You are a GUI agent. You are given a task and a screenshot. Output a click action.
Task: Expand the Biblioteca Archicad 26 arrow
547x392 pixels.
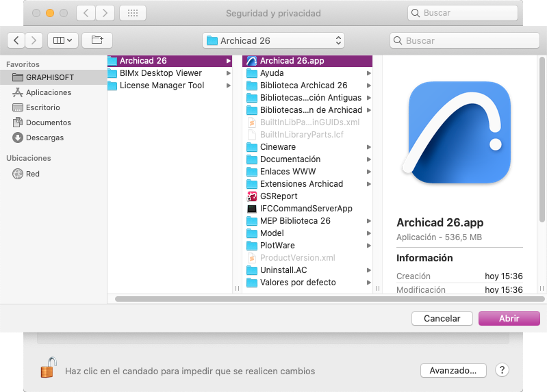point(369,86)
